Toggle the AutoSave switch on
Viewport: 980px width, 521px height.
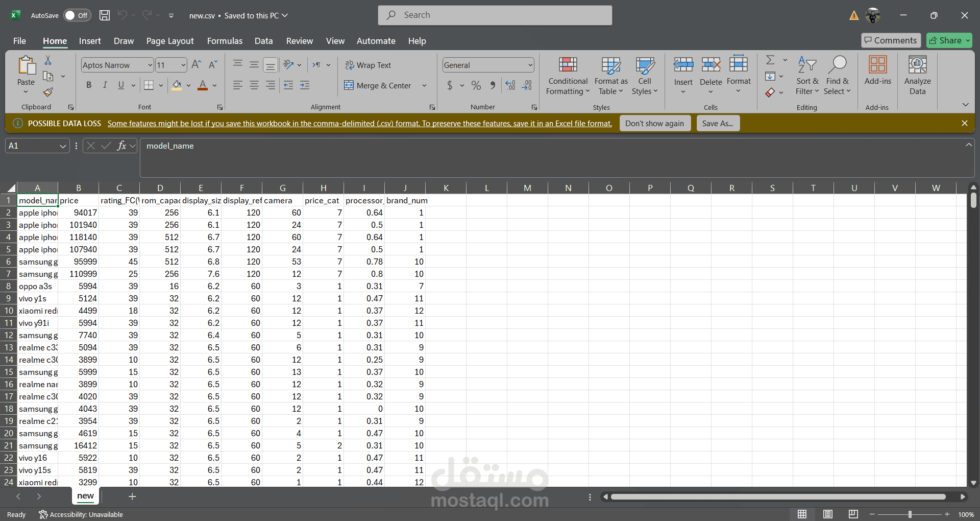click(77, 15)
